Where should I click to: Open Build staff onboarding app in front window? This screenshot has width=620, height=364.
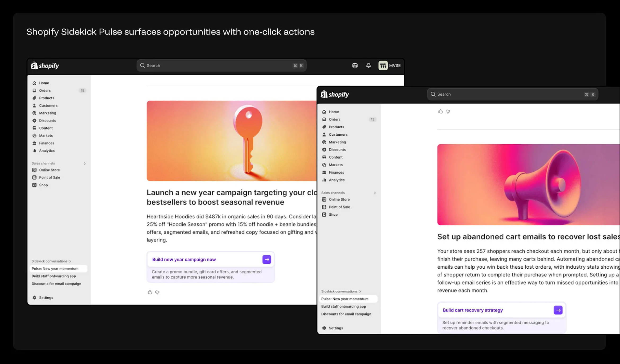[x=344, y=307]
